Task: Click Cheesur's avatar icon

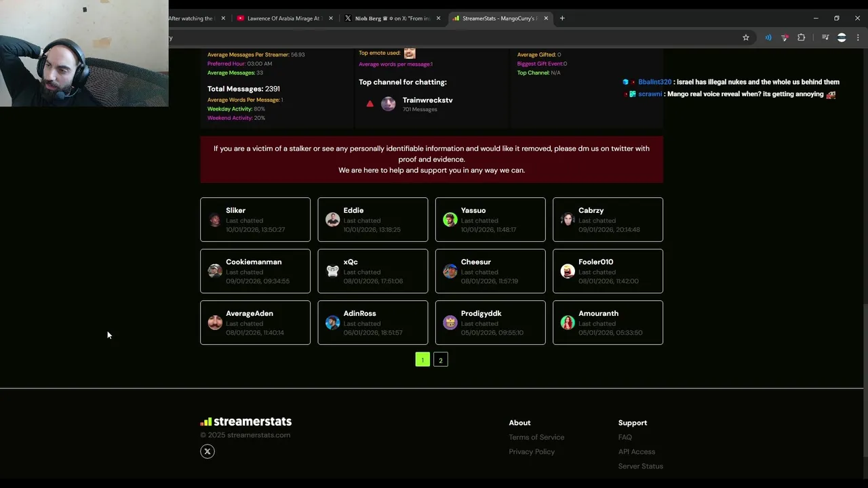Action: coord(450,271)
